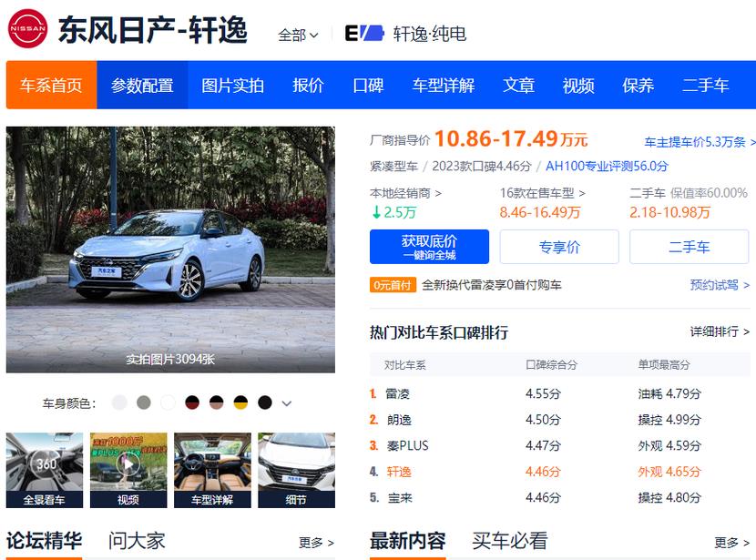Open the 车型详解 interior thumbnail

click(x=212, y=470)
